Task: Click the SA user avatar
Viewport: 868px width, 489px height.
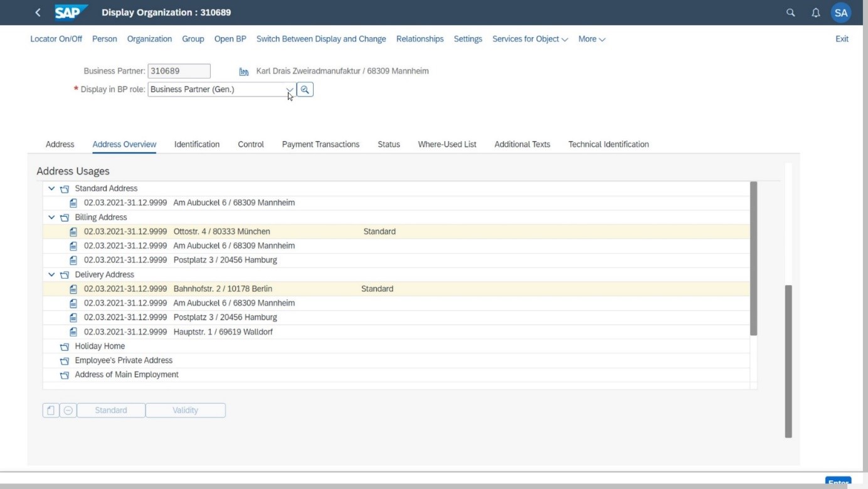Action: 840,12
